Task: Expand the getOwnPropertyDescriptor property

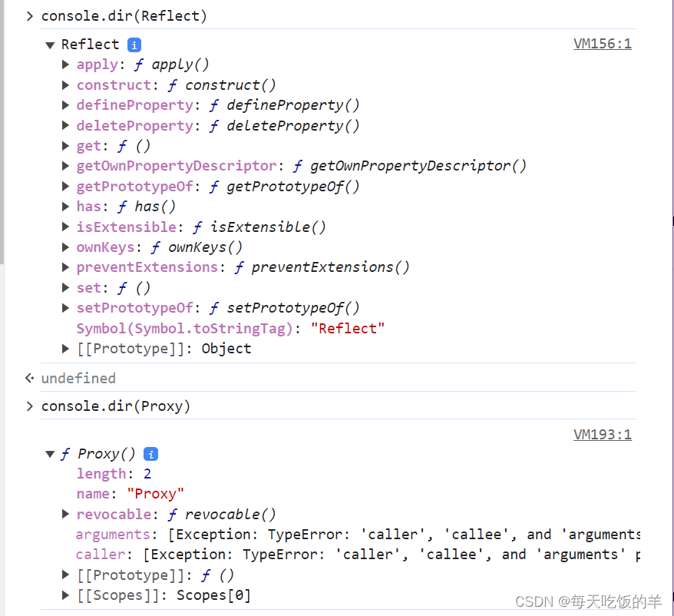Action: point(65,166)
